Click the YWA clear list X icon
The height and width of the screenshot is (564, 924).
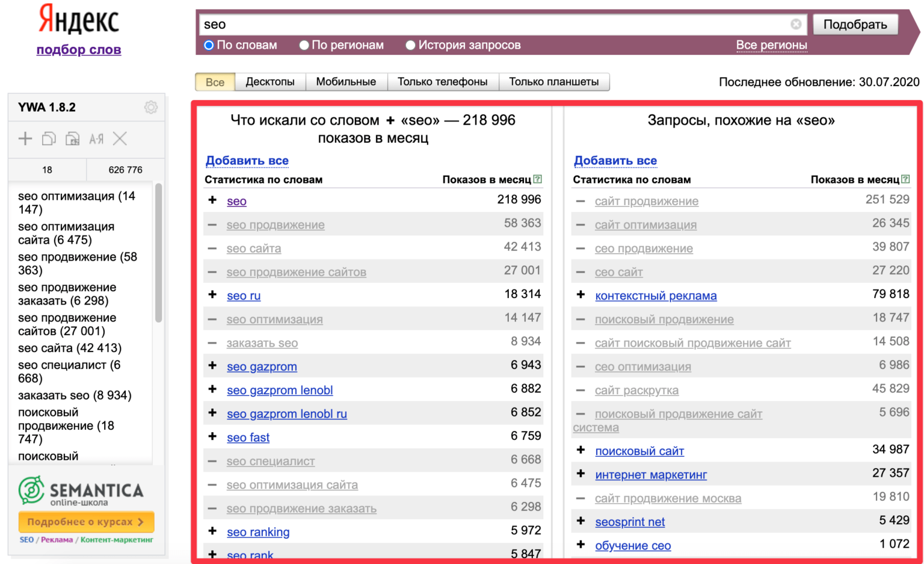(120, 139)
